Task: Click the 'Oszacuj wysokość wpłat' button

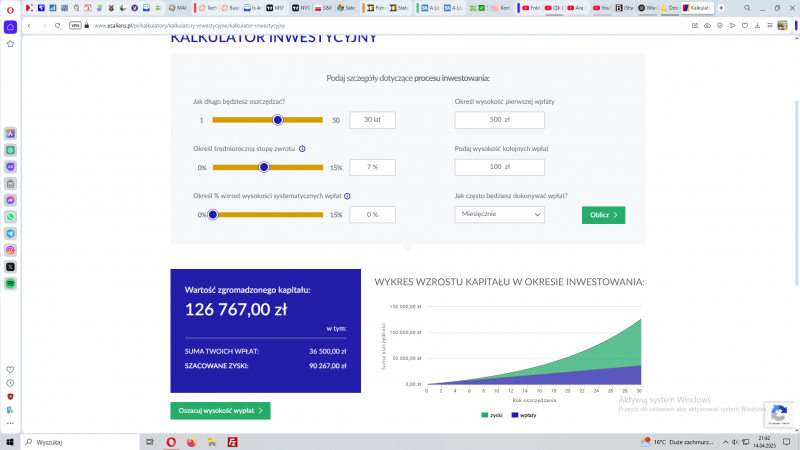Action: (x=220, y=410)
